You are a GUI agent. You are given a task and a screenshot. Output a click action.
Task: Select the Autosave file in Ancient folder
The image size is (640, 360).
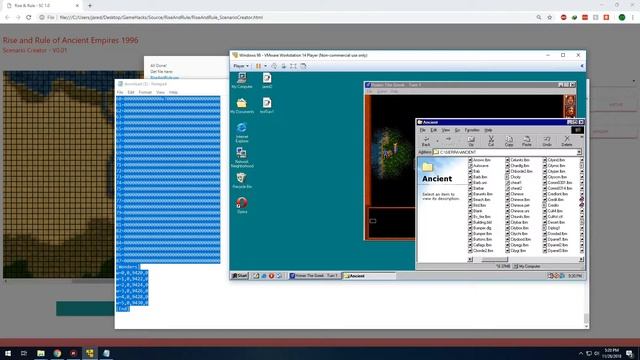[478, 166]
